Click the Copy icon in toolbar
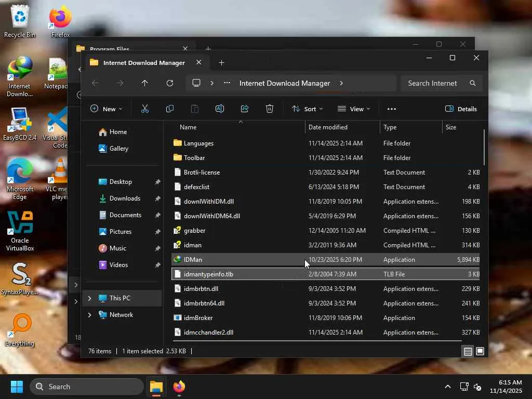 [170, 109]
